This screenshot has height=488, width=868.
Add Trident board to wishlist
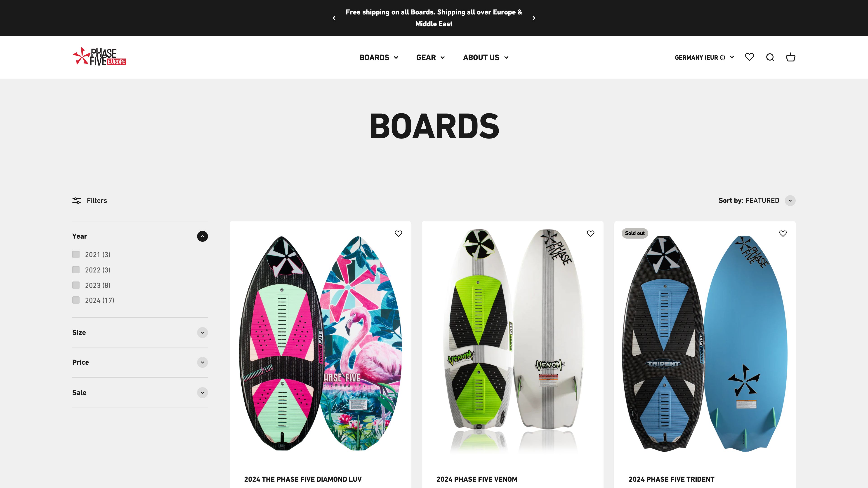[x=783, y=233]
